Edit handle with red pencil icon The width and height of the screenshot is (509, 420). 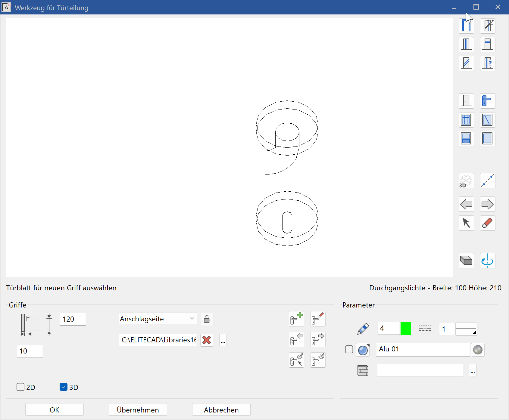[318, 319]
